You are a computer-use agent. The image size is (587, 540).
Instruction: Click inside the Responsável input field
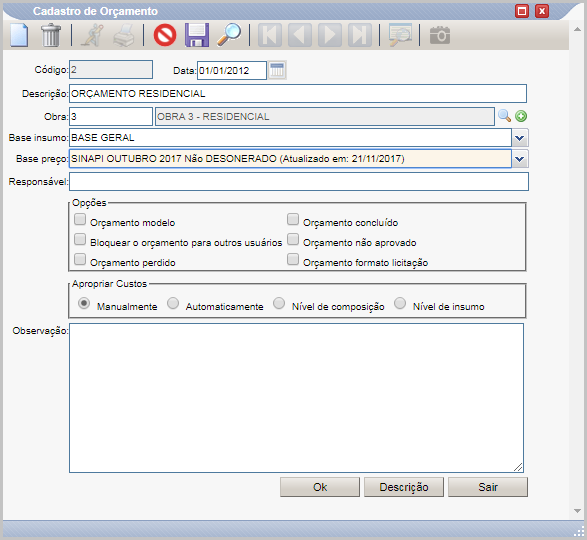[299, 182]
